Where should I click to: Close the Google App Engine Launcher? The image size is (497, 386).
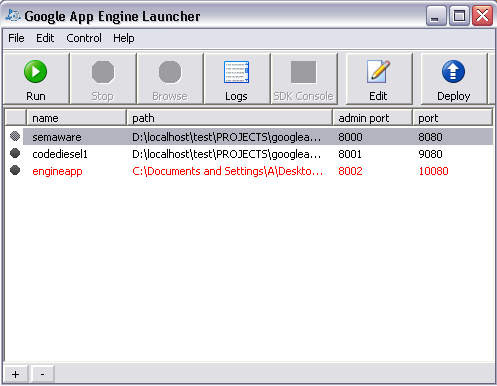coord(482,15)
